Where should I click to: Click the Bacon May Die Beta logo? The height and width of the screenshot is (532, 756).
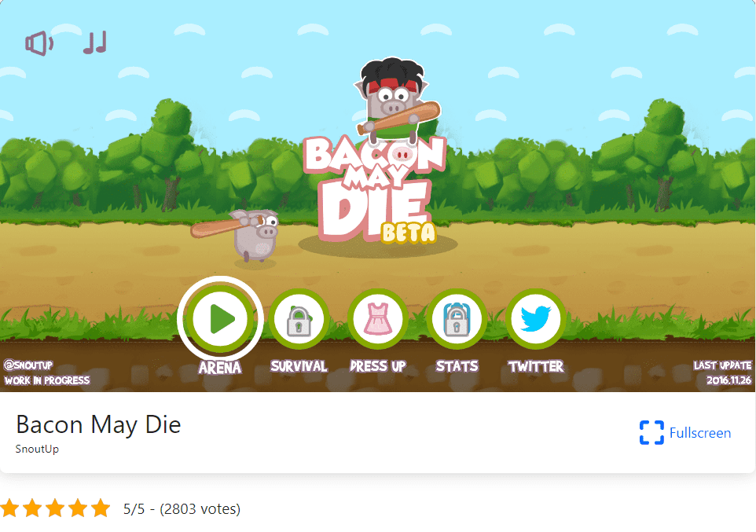(375, 189)
